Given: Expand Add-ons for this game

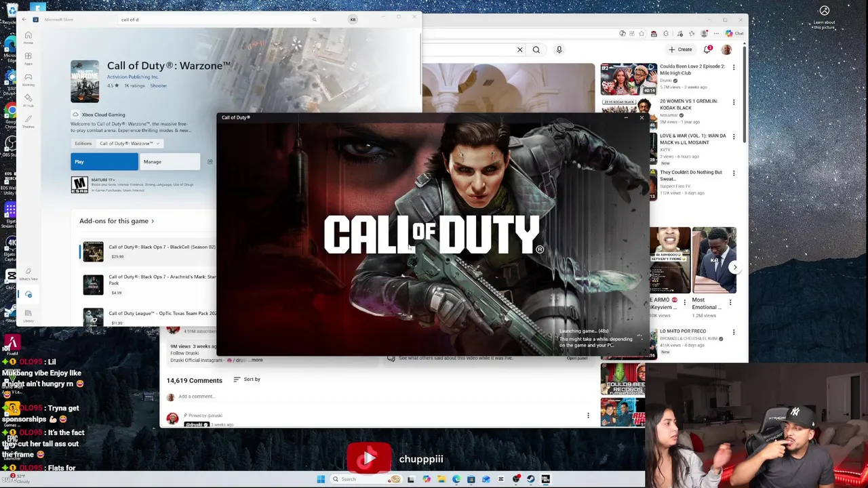Looking at the screenshot, I should 117,221.
